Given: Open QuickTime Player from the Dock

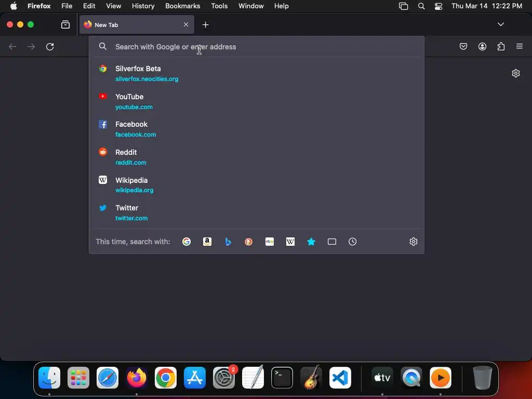Looking at the screenshot, I should tap(411, 378).
